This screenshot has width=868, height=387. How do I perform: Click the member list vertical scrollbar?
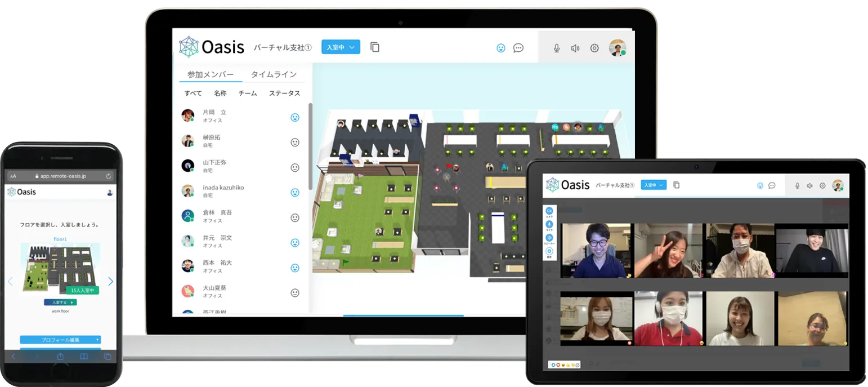pyautogui.click(x=310, y=146)
